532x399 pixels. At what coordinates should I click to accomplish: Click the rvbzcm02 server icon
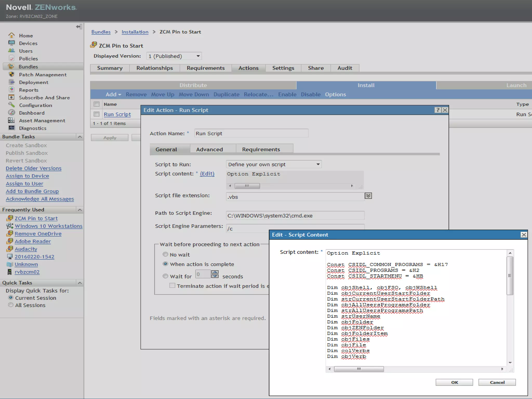coord(10,272)
